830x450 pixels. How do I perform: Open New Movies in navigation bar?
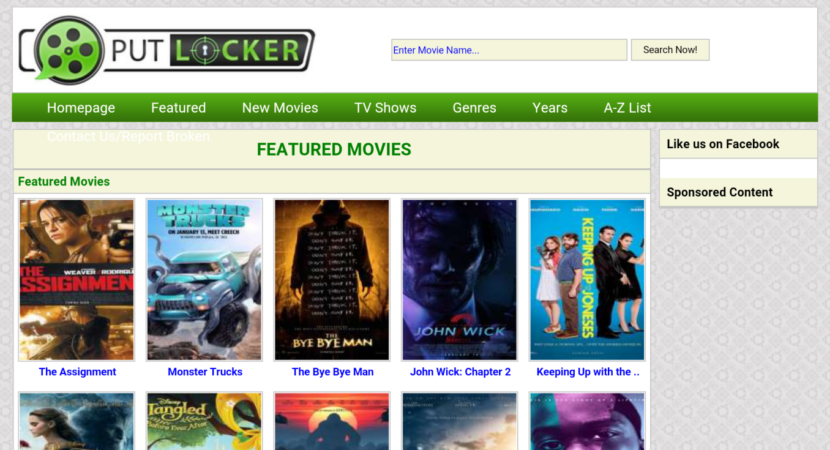coord(280,108)
